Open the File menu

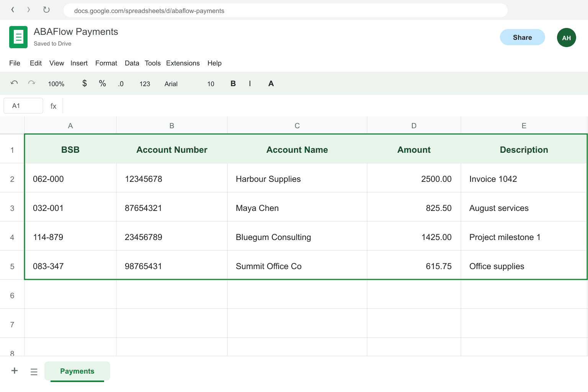coord(15,63)
